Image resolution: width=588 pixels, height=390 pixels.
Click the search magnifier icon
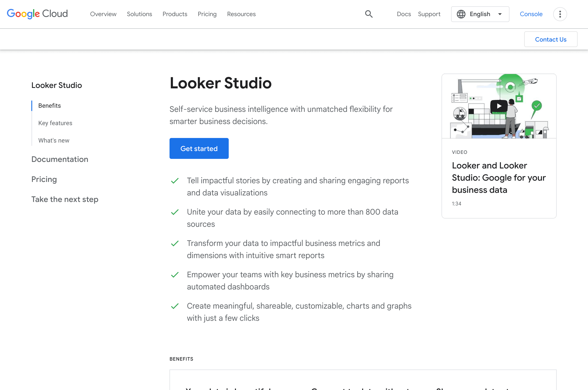(x=369, y=14)
